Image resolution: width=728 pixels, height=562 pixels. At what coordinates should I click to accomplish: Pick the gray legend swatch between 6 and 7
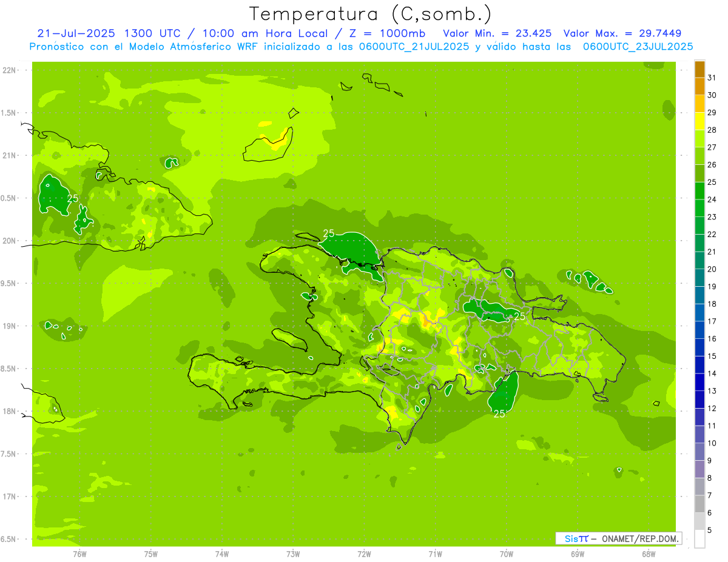699,504
